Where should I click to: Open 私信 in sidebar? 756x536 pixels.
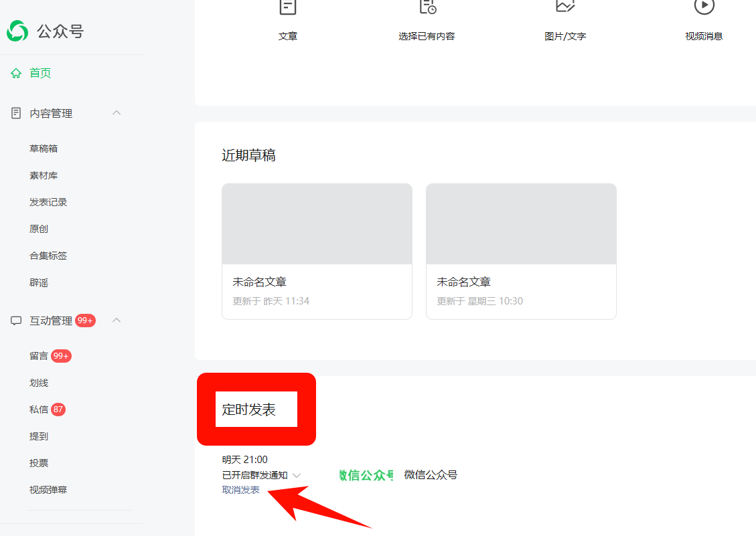click(39, 410)
